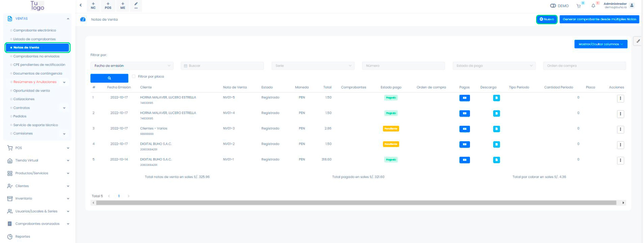
Task: Open the notifications bell icon
Action: [594, 6]
